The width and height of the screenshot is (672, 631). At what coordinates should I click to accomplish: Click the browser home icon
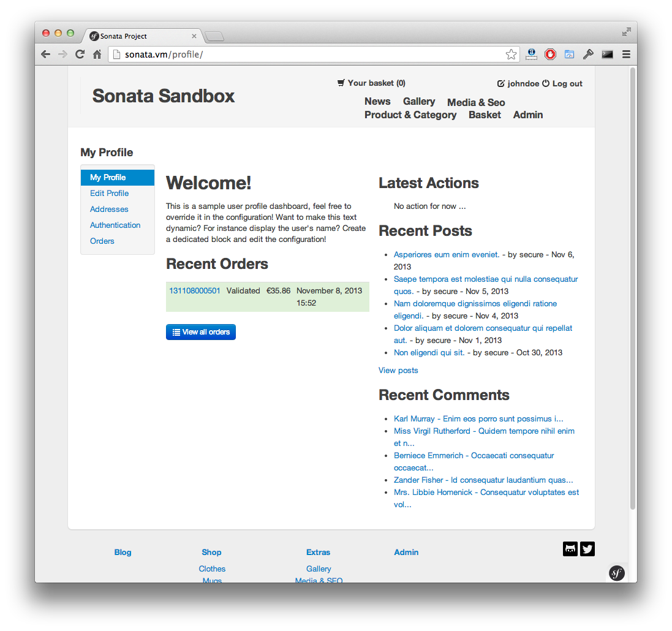pyautogui.click(x=97, y=55)
